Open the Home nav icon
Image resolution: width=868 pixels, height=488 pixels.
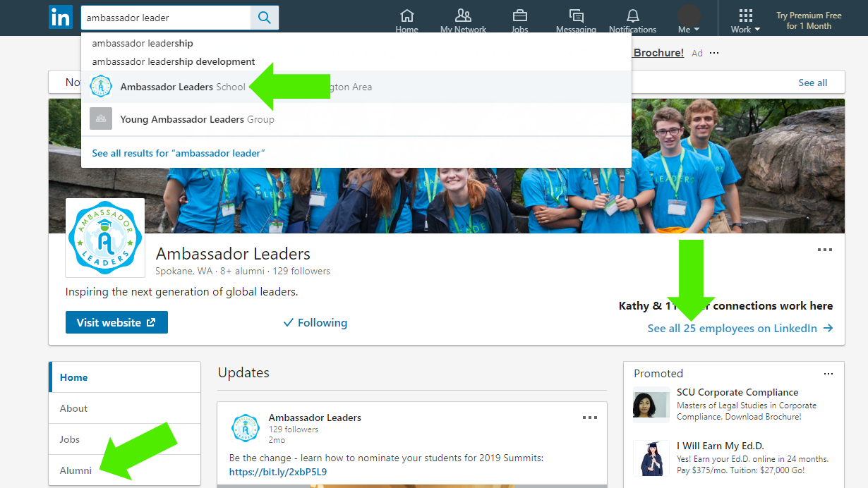pyautogui.click(x=406, y=21)
